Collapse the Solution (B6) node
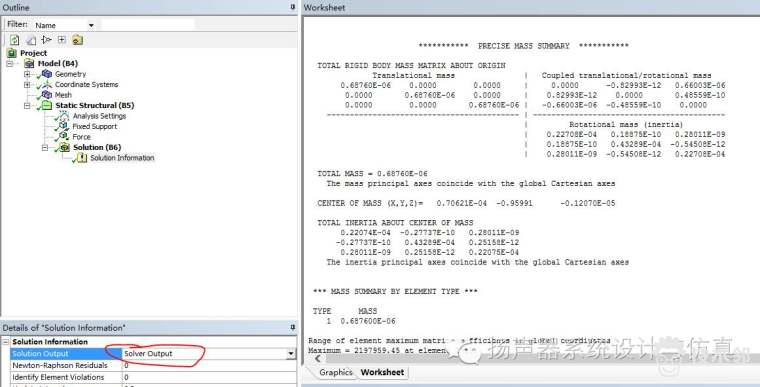This screenshot has width=760, height=387. click(x=45, y=147)
